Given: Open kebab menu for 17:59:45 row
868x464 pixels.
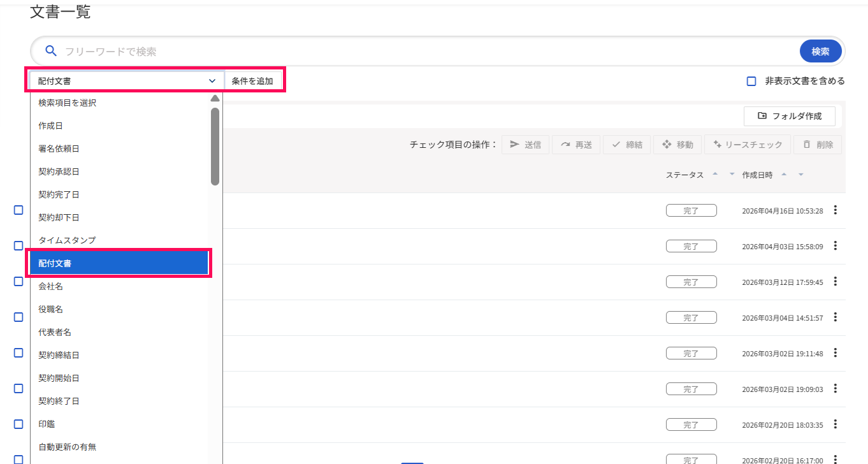Looking at the screenshot, I should [x=835, y=282].
